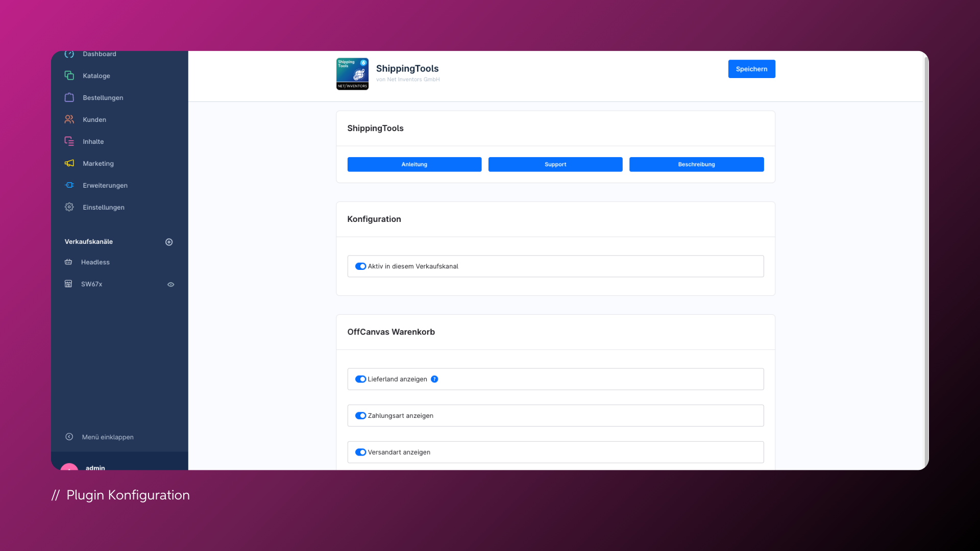Open the Headless sales channel
This screenshot has height=551, width=980.
click(95, 262)
